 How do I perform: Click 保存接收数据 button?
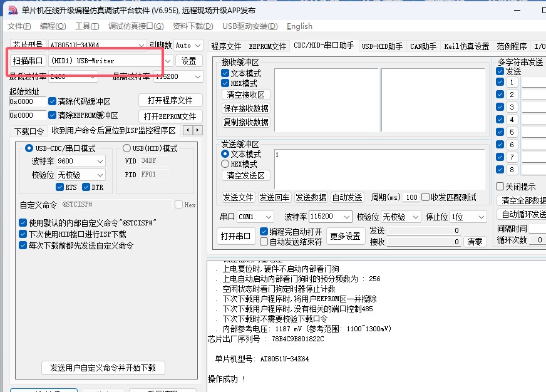(x=246, y=108)
